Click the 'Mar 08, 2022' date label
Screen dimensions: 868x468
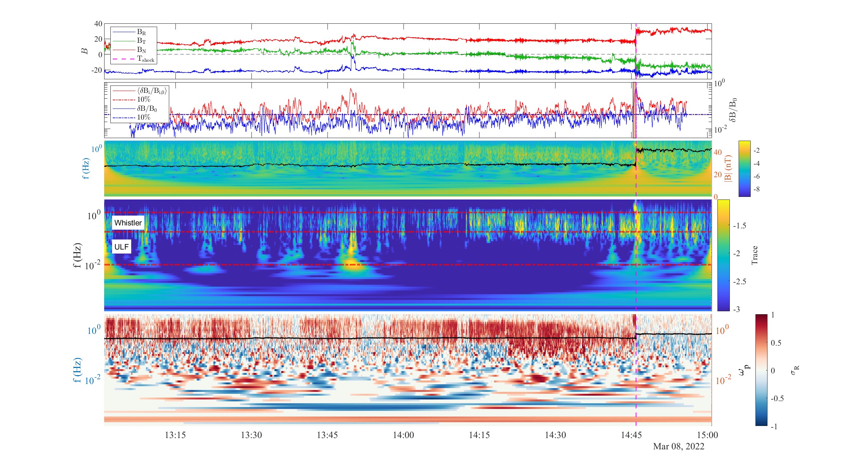click(679, 446)
